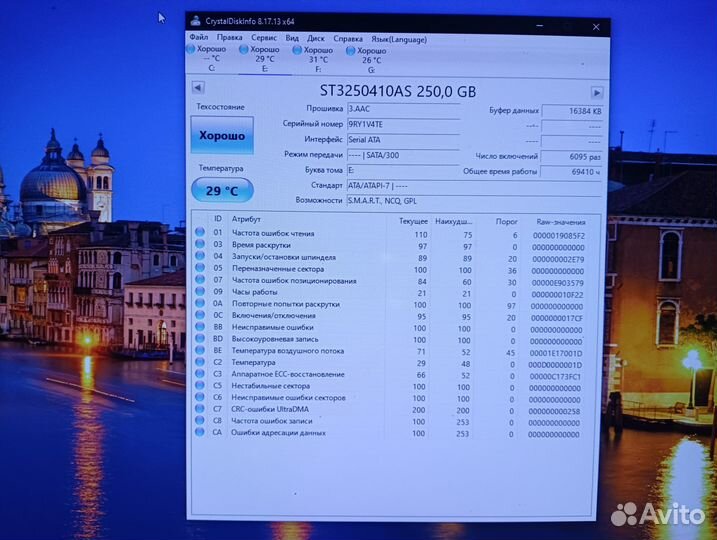Click status icon for Время раскрутки
This screenshot has height=540, width=717.
(200, 244)
